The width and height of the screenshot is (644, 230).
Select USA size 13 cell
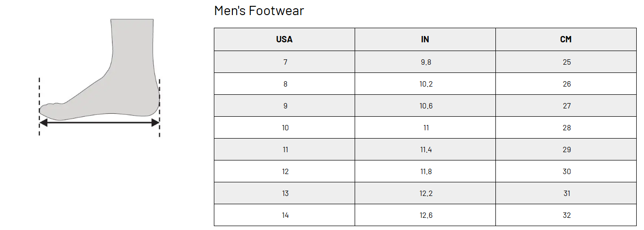[x=285, y=194]
